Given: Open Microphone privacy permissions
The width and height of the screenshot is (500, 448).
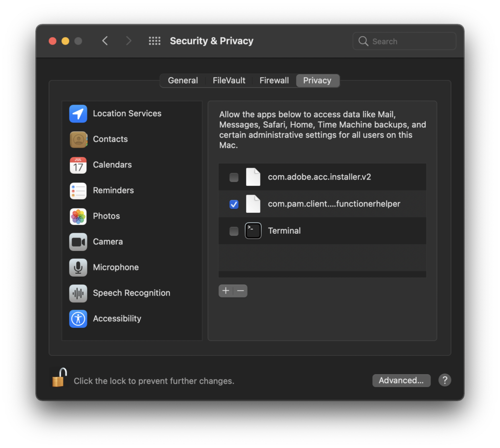Looking at the screenshot, I should [x=116, y=267].
